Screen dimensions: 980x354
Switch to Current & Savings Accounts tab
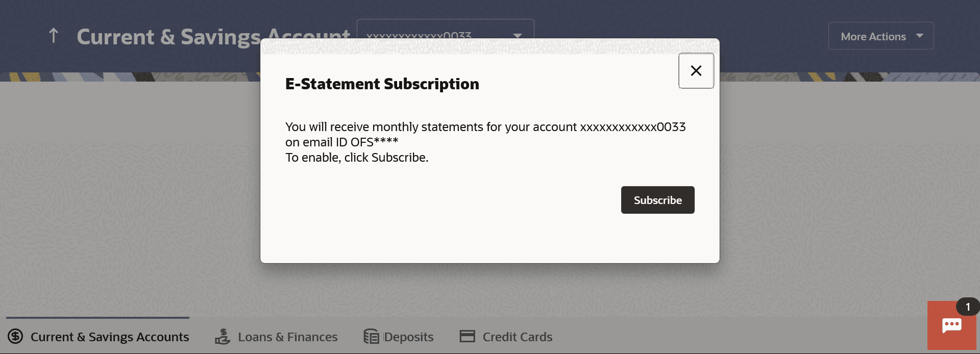coord(109,337)
